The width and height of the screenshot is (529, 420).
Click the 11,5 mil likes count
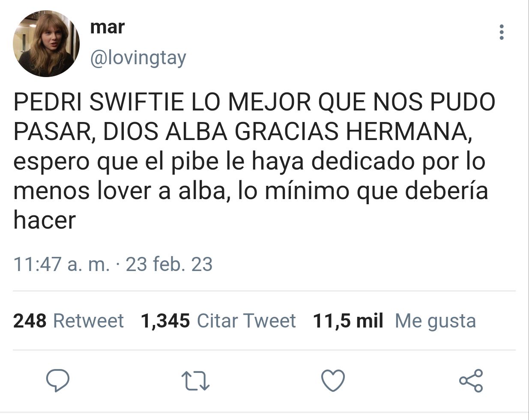348,321
